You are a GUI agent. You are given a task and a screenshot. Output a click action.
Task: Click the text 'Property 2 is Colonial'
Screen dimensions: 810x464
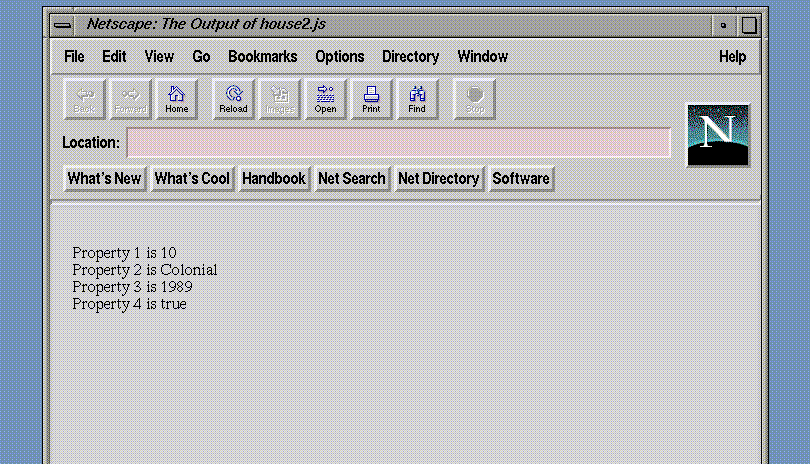[x=145, y=270]
